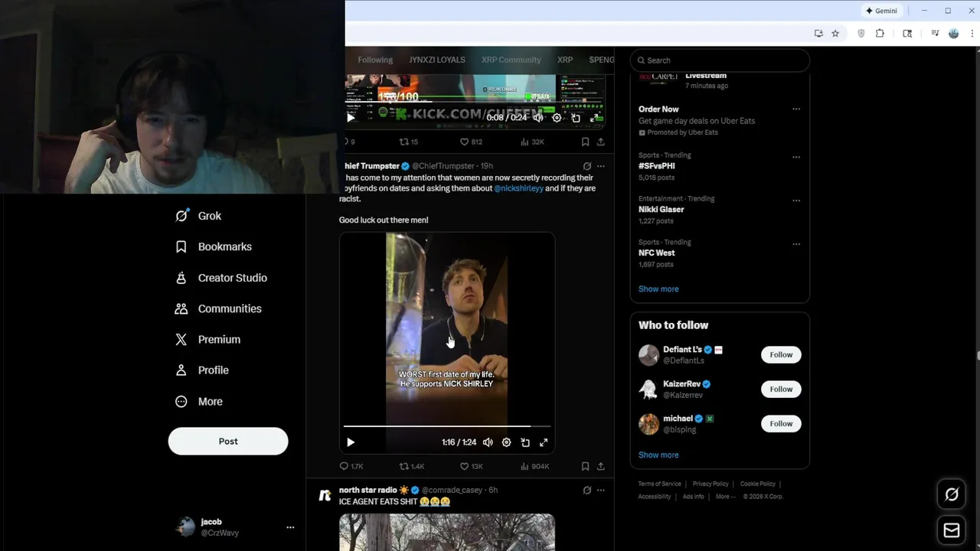Show more trending topics
The height and width of the screenshot is (551, 980).
pyautogui.click(x=658, y=289)
